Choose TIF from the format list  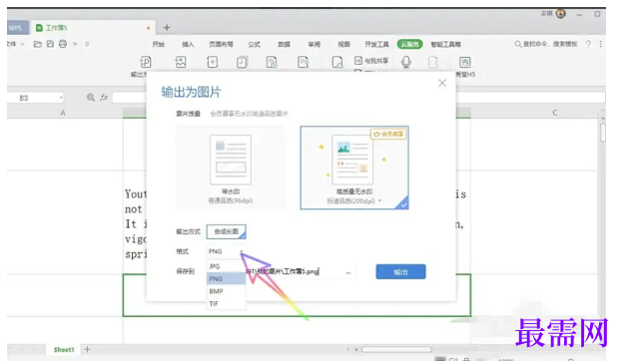coord(226,304)
